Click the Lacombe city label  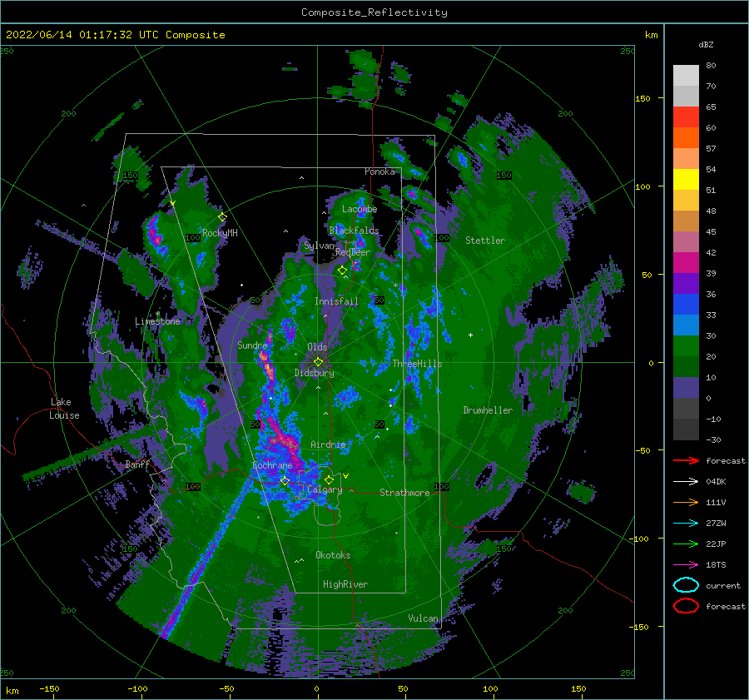point(360,209)
